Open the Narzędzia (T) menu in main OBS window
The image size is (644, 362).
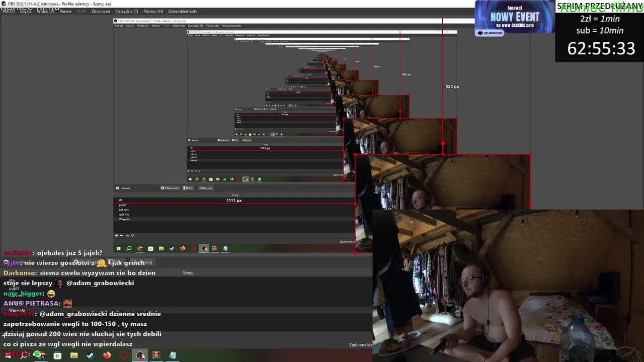point(127,11)
